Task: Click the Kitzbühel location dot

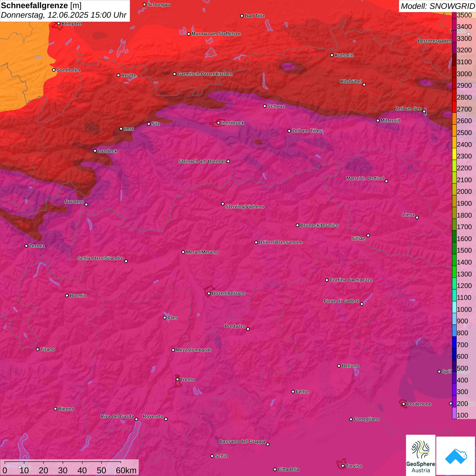Action: pyautogui.click(x=364, y=84)
